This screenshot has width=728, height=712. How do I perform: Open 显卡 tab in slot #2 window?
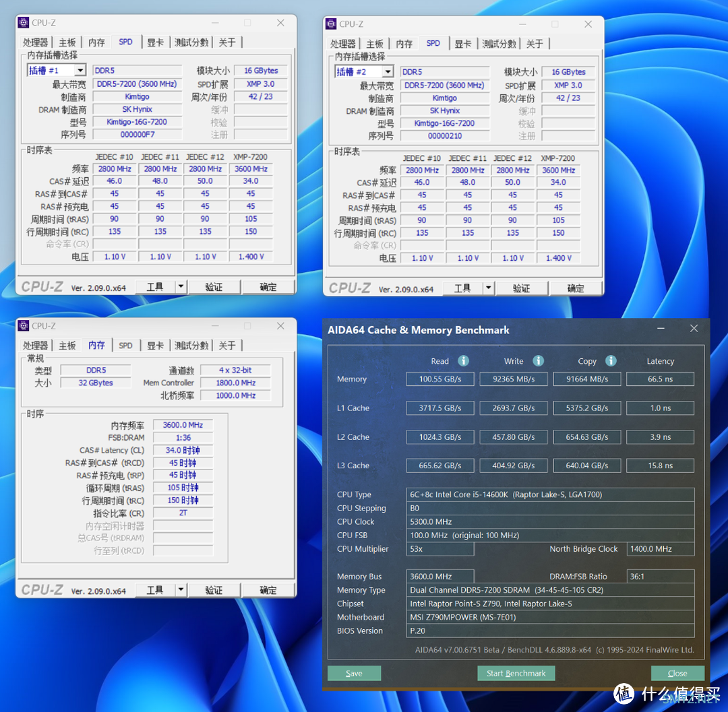[x=463, y=44]
